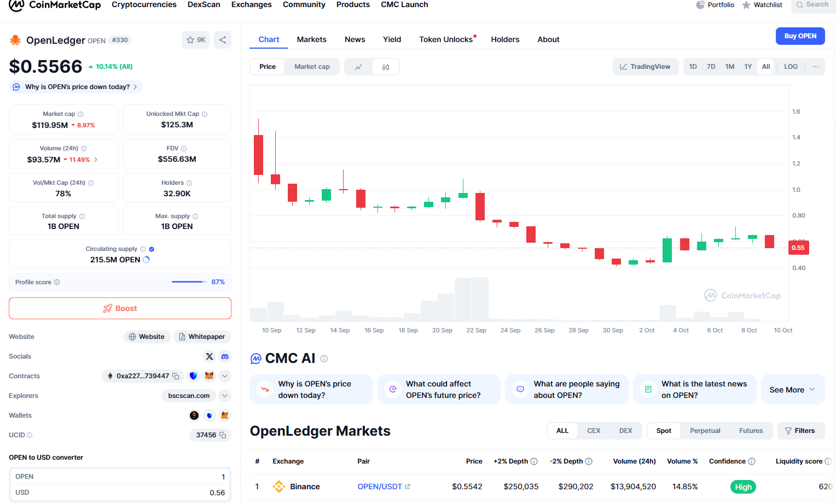Open the Discord social icon
The image size is (836, 504).
pos(225,356)
